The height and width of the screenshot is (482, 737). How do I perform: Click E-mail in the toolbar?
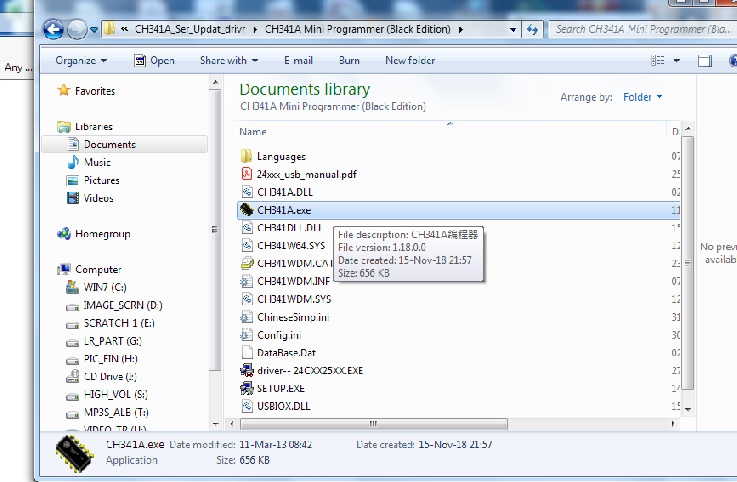coord(298,60)
